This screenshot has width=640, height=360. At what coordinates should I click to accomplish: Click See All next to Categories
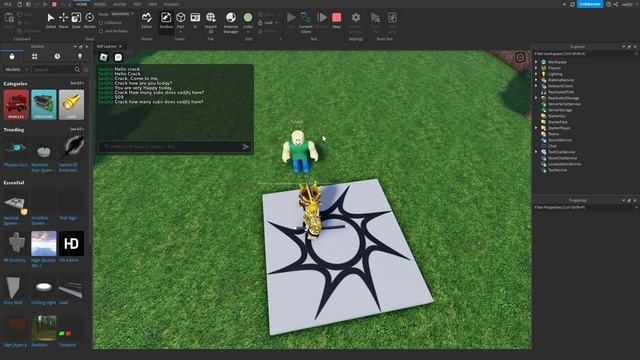pyautogui.click(x=76, y=83)
